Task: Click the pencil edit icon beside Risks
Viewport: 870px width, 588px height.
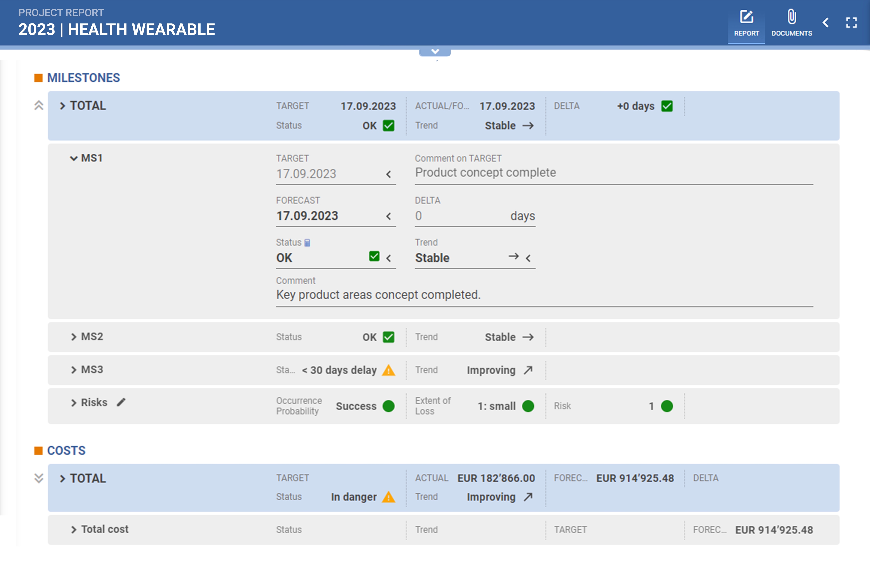Action: (121, 402)
